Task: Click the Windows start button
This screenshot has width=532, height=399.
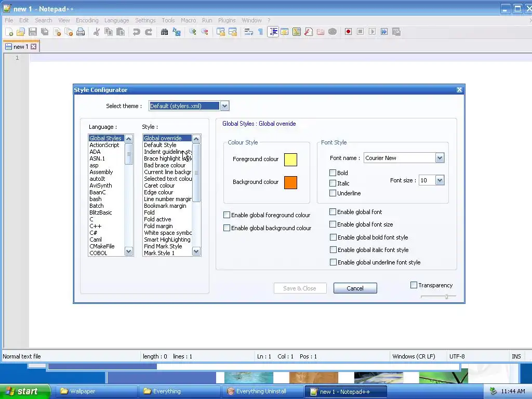Action: click(x=25, y=391)
